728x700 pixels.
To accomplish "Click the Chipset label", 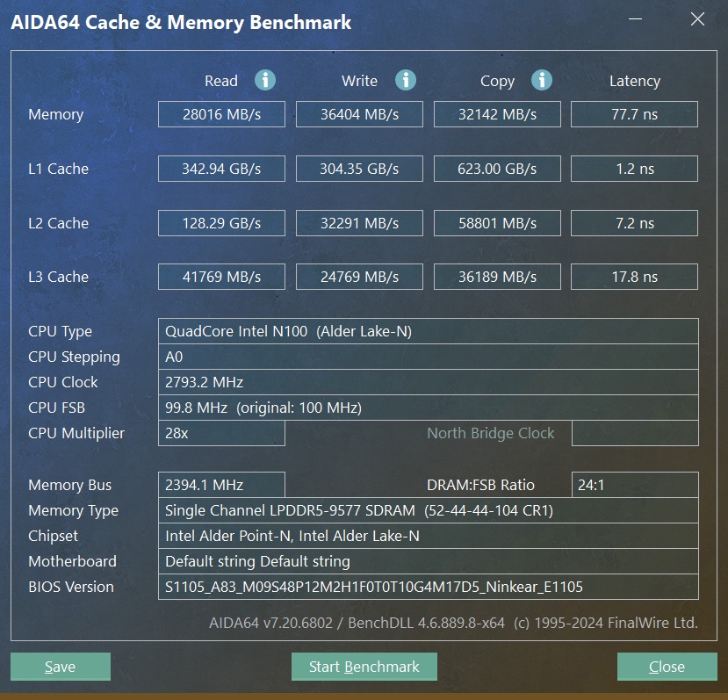I will (54, 536).
